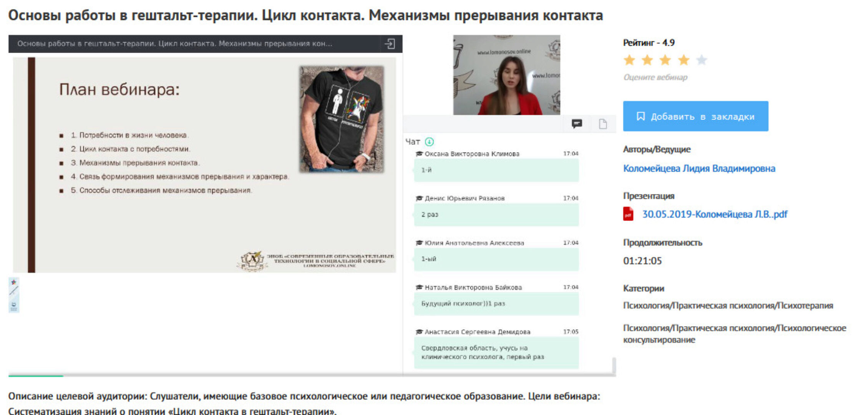This screenshot has width=868, height=415.
Task: Click the graduation cap icon by Денис Рязанов
Action: click(420, 198)
